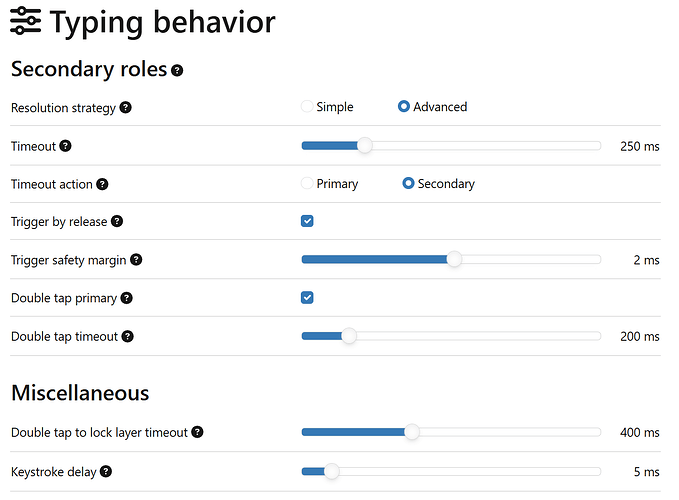Screen dimensions: 679x500
Task: Select Simple resolution strategy
Action: [307, 107]
